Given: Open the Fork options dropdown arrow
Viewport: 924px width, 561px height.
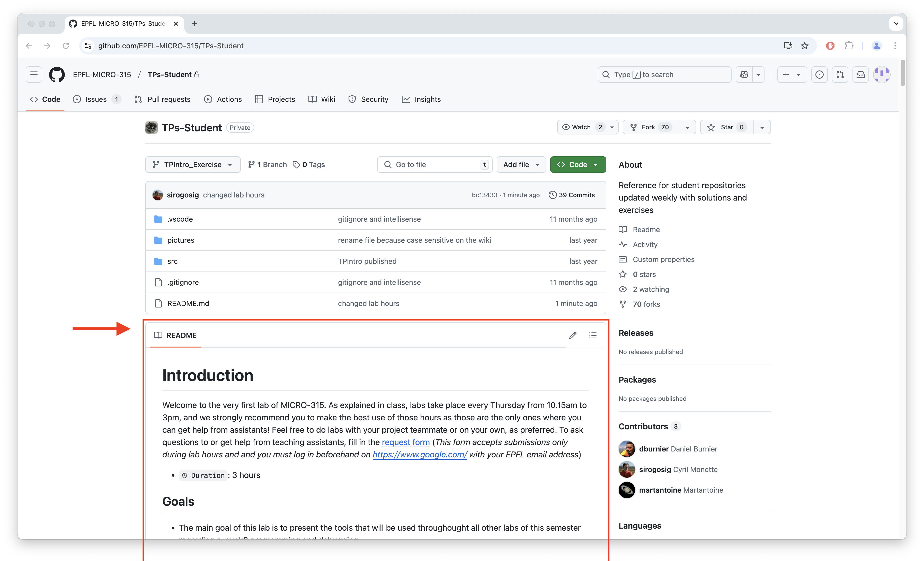Looking at the screenshot, I should (x=687, y=128).
